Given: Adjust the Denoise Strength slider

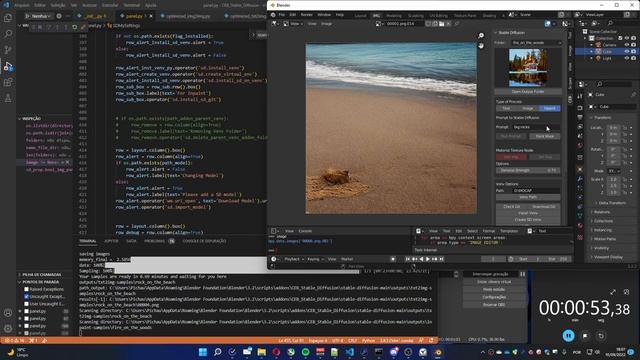Looking at the screenshot, I should pyautogui.click(x=528, y=171).
